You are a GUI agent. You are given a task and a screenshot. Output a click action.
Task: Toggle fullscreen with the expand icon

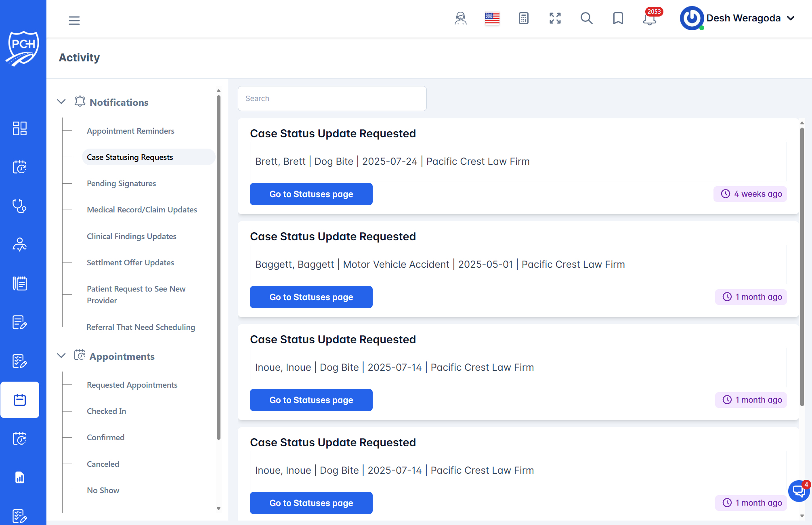point(555,18)
